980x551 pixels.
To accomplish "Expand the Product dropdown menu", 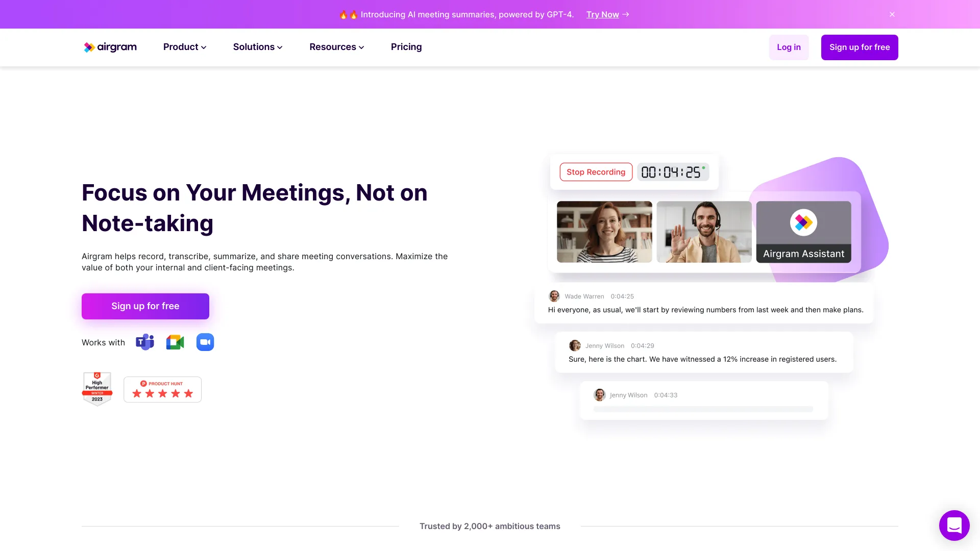I will [x=185, y=47].
